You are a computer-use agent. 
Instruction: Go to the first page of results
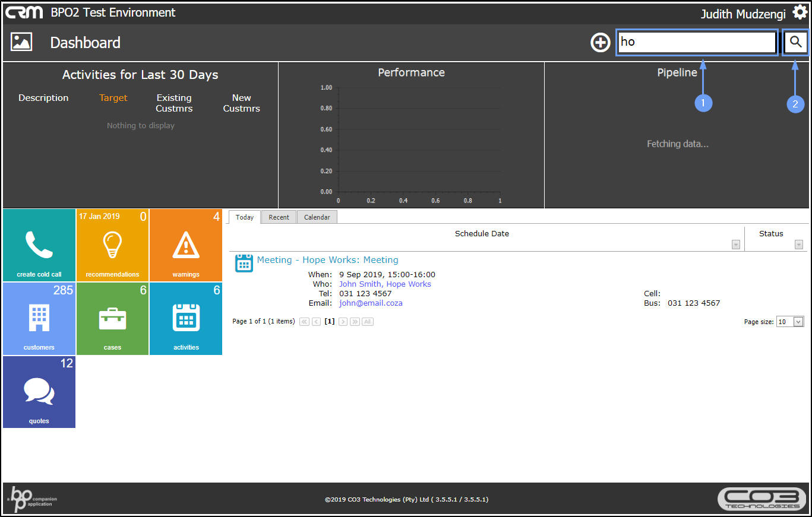click(305, 322)
